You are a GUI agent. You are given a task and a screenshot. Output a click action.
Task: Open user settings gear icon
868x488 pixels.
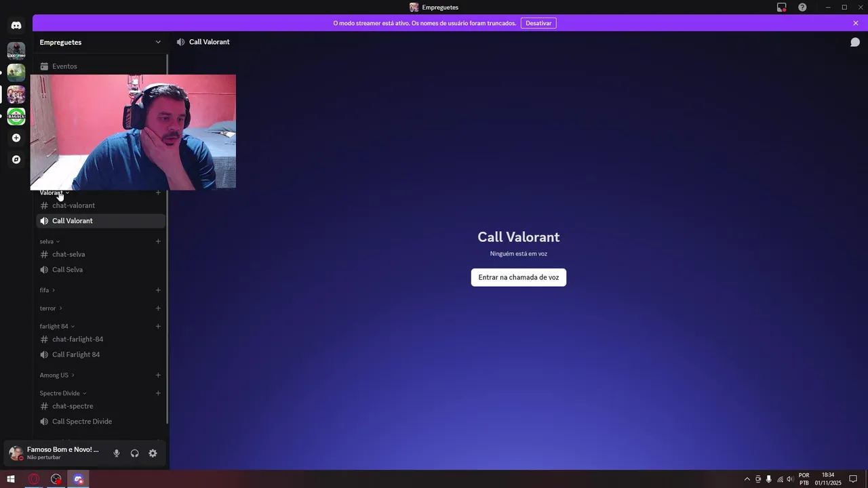coord(153,453)
